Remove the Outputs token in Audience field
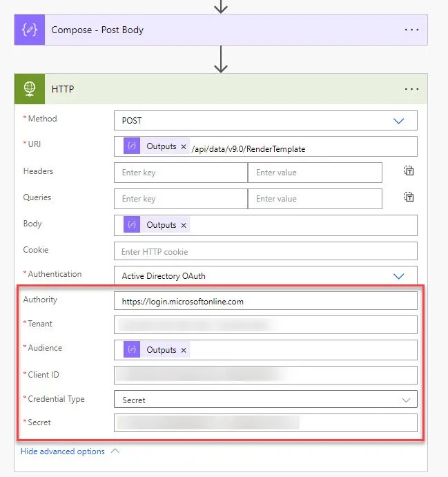This screenshot has height=477, width=448. (184, 350)
